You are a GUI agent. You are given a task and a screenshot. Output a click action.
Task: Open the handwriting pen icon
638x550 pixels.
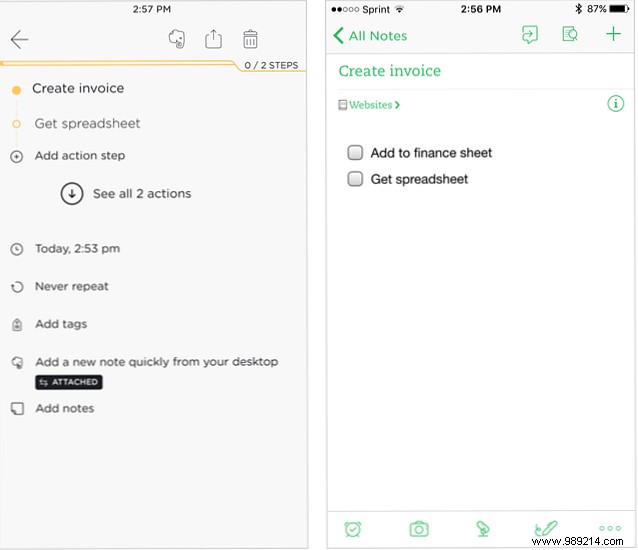(x=546, y=529)
